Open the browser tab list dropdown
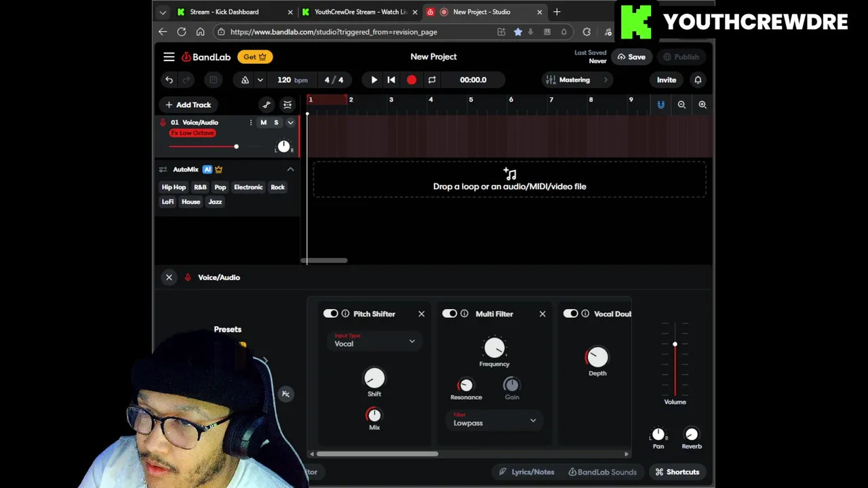 click(163, 12)
